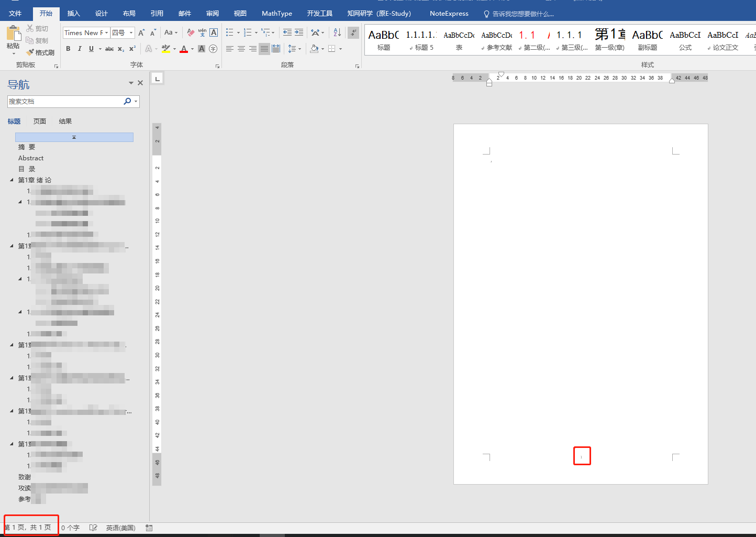The width and height of the screenshot is (756, 537).
Task: Switch to the 插入 ribbon tab
Action: [74, 14]
